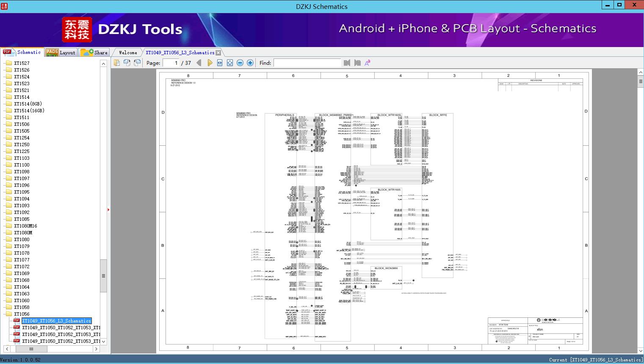Go to the next page arrow
Screen dimensions: 644x364
pos(210,63)
